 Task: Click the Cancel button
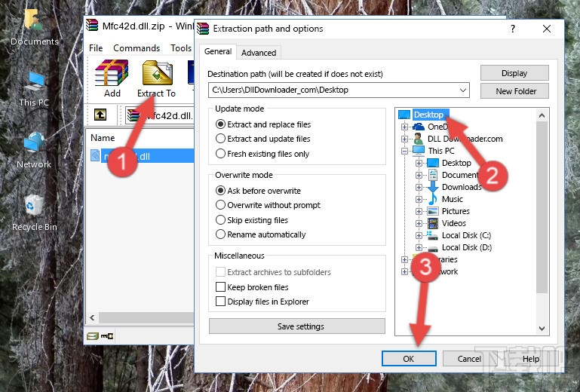click(x=469, y=359)
